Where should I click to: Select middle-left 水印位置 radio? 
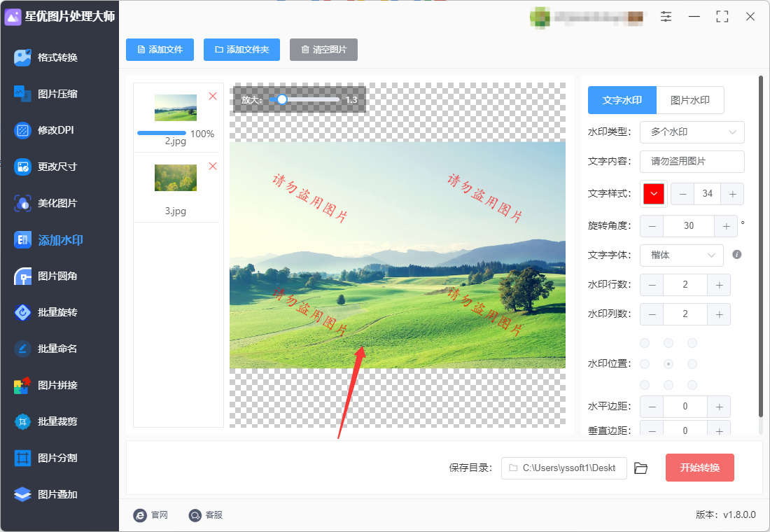[645, 364]
